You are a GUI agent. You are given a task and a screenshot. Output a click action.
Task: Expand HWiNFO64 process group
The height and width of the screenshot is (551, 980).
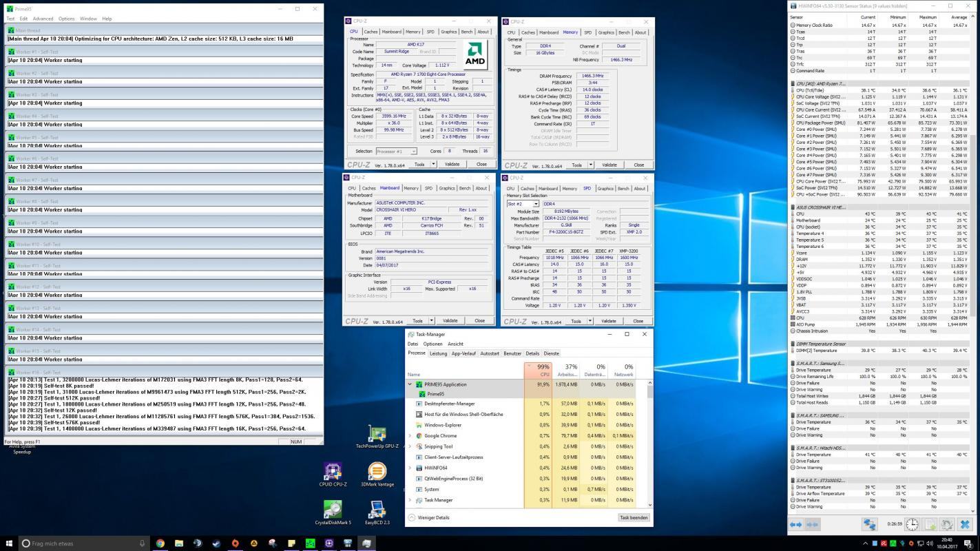tap(410, 468)
